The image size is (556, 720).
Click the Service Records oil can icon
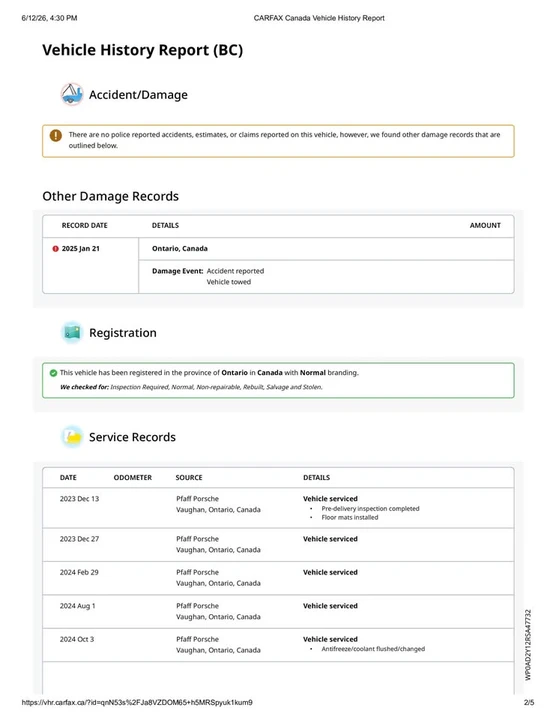click(x=72, y=437)
